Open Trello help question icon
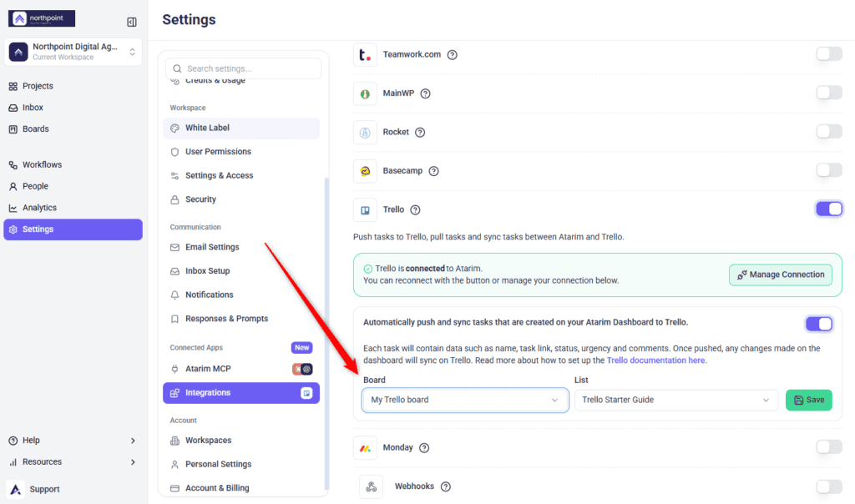The width and height of the screenshot is (855, 504). tap(415, 209)
